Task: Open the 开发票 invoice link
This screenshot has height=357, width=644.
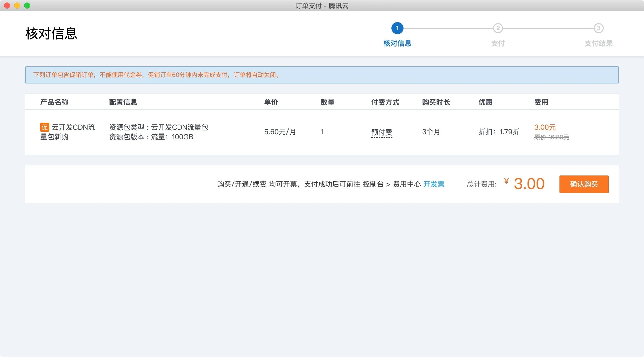Action: (x=434, y=184)
